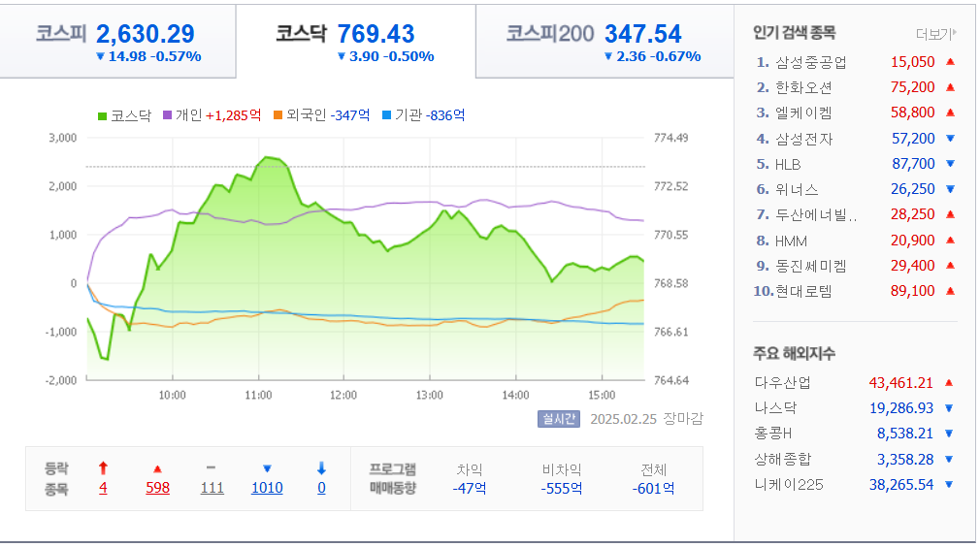This screenshot has width=980, height=547.
Task: Click the down arrow beside 삼성전자 price
Action: tap(950, 139)
